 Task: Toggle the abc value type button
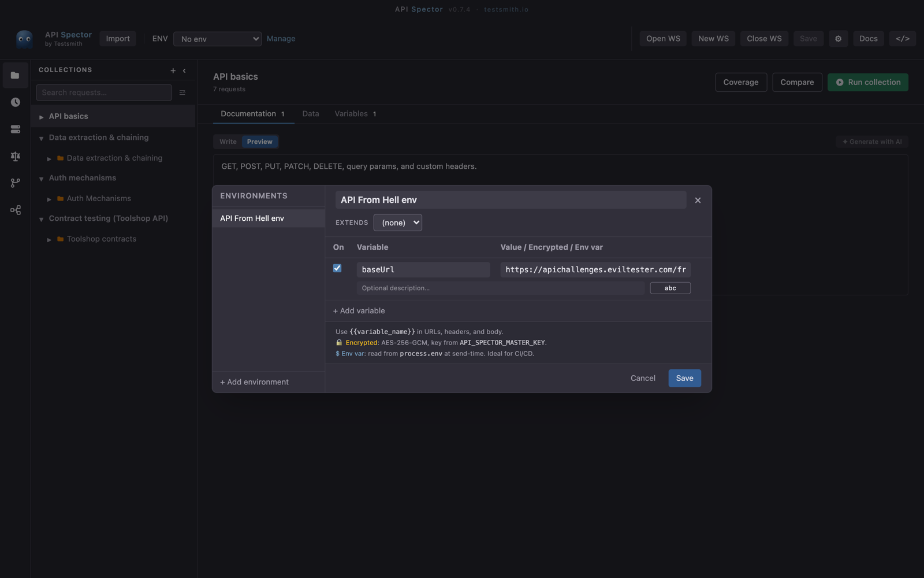[670, 288]
